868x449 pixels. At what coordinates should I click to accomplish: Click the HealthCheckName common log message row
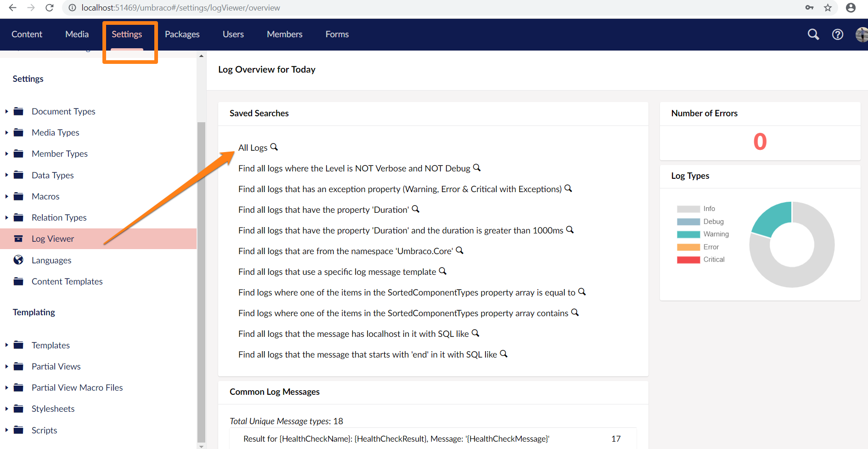click(433, 439)
